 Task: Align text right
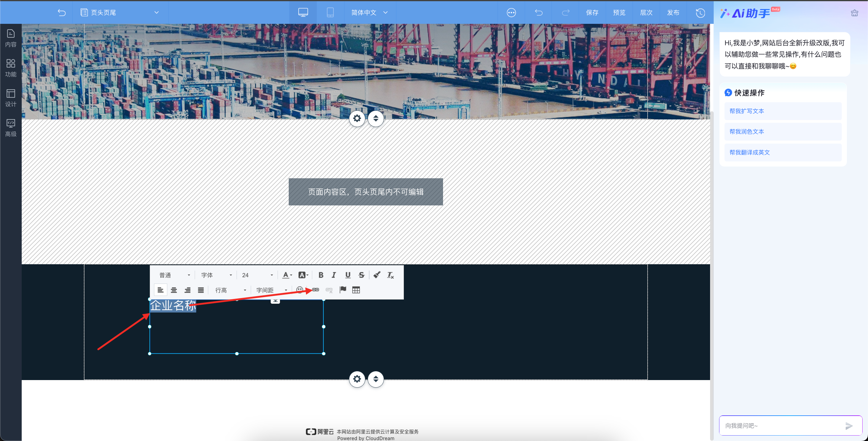pos(187,290)
